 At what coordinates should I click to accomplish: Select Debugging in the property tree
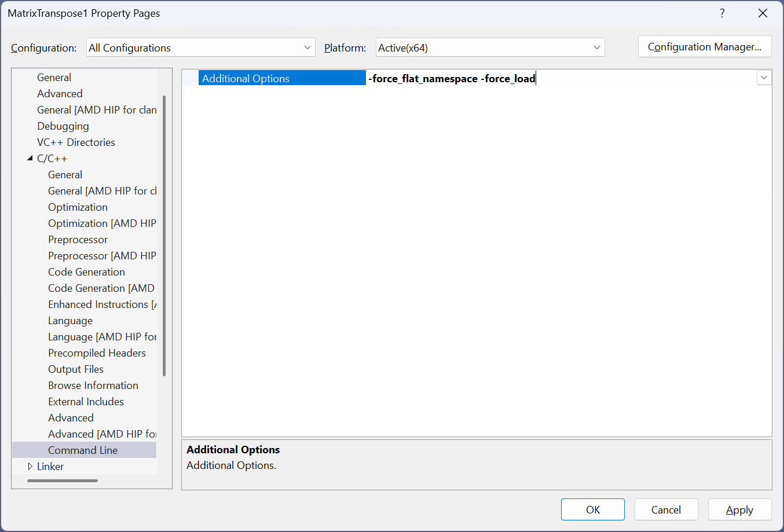63,126
